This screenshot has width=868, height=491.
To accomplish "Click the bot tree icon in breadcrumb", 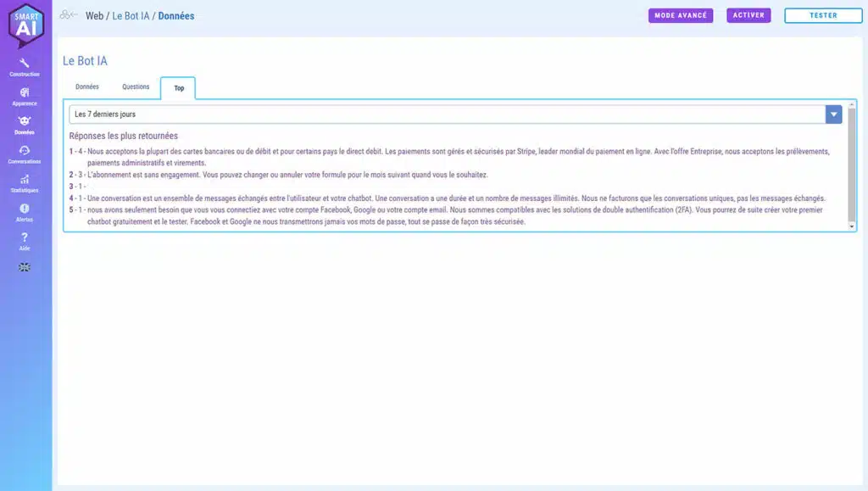I will (69, 15).
